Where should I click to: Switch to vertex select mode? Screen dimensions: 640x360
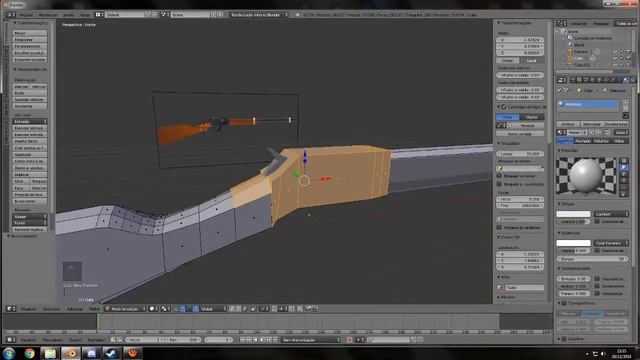[x=232, y=309]
